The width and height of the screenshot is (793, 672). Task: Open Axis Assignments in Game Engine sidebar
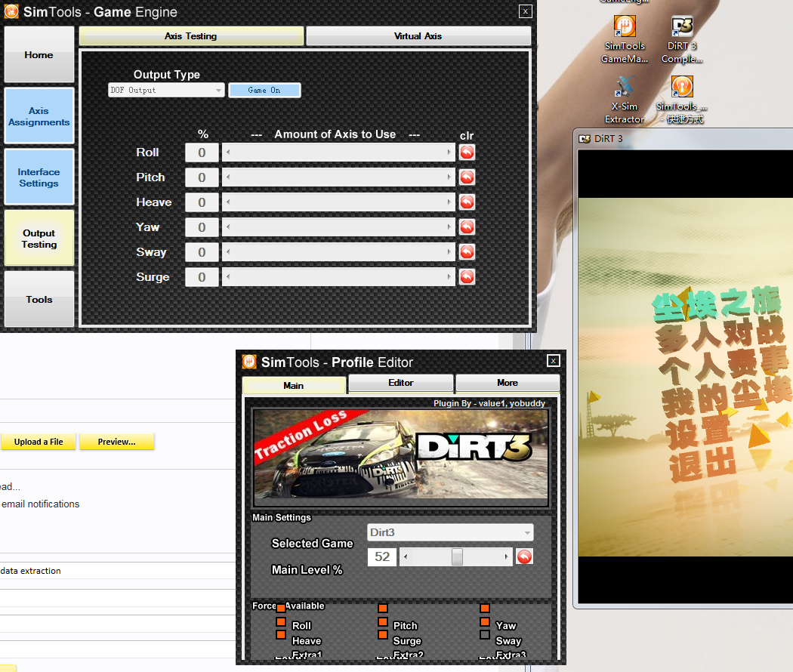39,116
